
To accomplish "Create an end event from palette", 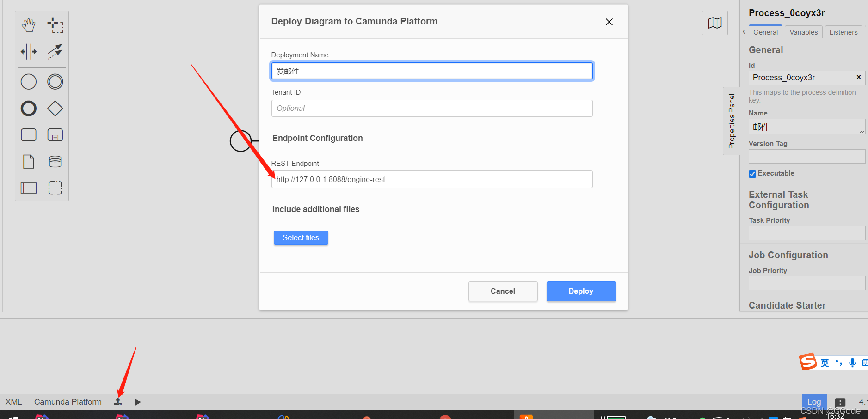I will click(x=29, y=109).
